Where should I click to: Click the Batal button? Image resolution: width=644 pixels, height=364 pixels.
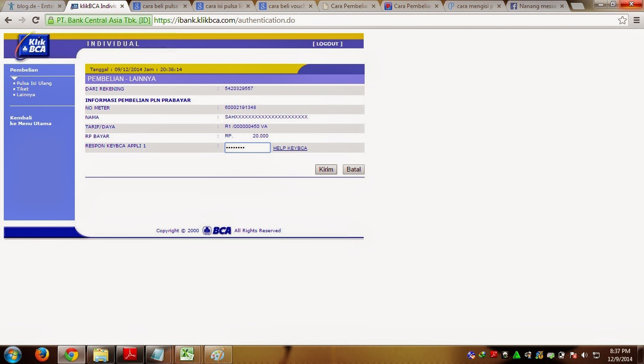point(354,169)
